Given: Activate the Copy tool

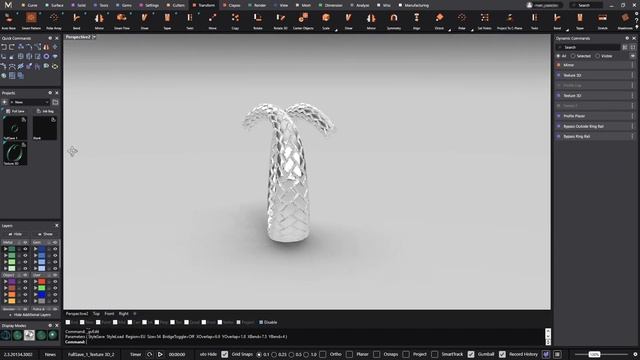Looking at the screenshot, I should pyautogui.click(x=235, y=21).
